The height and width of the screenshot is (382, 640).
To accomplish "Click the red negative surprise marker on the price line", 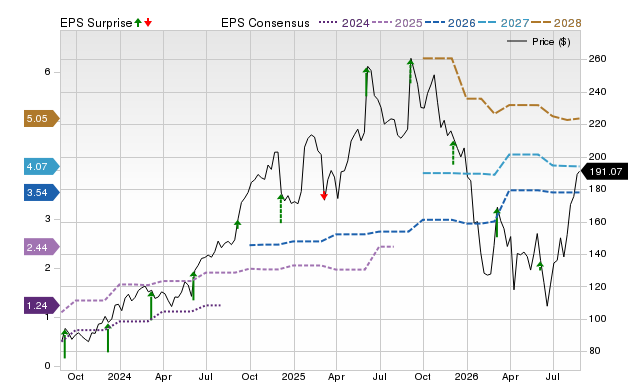I will tap(324, 196).
